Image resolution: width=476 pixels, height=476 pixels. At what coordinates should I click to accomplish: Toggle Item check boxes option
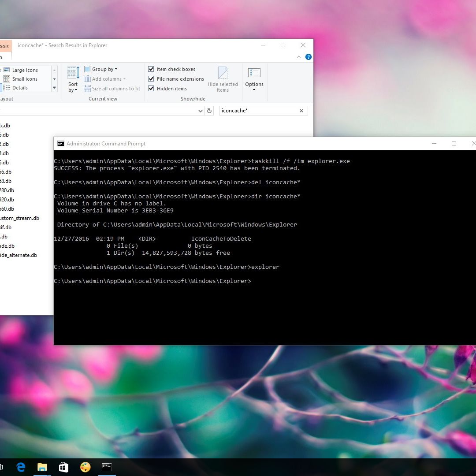coord(151,69)
